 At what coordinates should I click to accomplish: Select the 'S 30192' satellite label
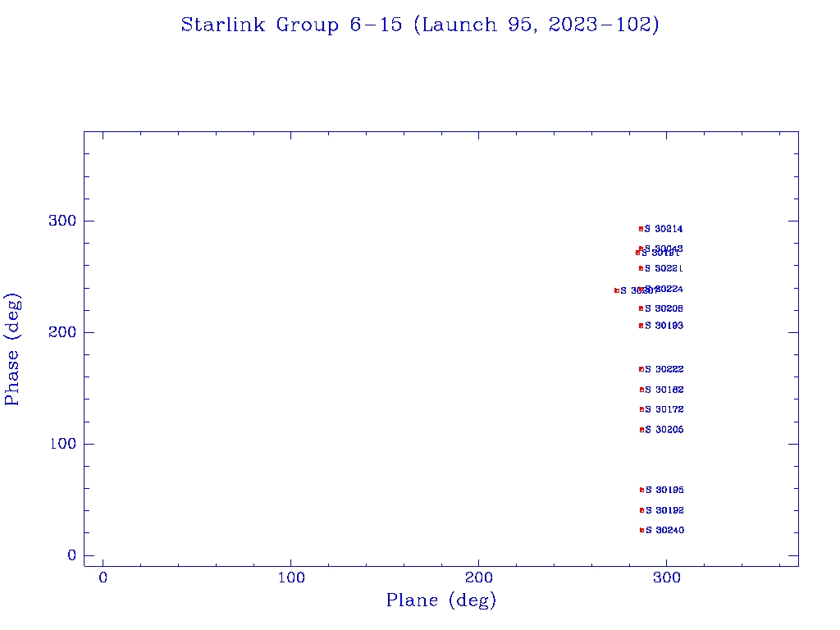coord(664,510)
